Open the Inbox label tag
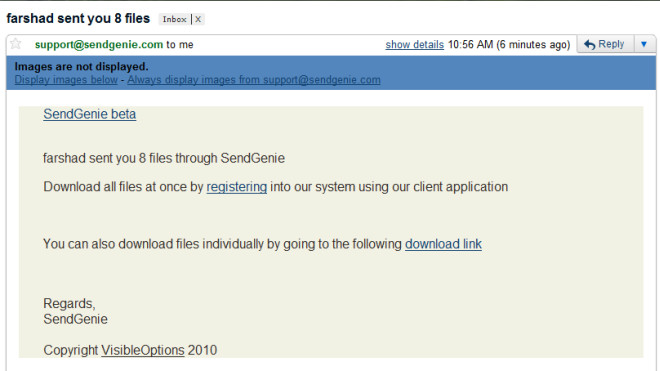 pos(174,19)
